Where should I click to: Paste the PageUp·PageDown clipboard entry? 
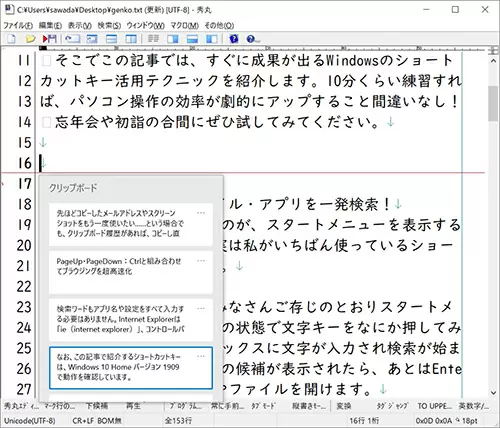131,272
